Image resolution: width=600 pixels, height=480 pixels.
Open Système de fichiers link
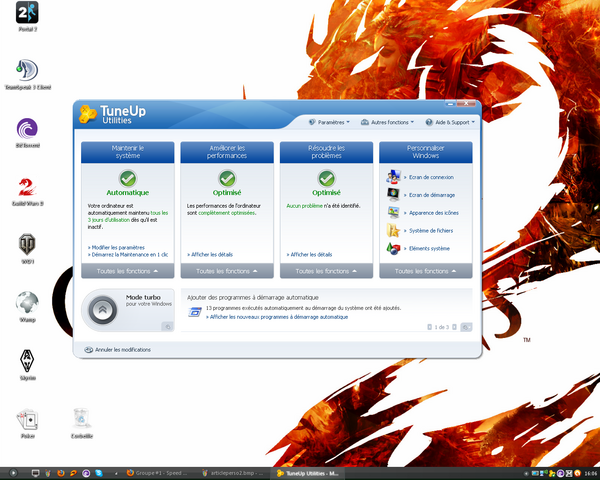[431, 230]
